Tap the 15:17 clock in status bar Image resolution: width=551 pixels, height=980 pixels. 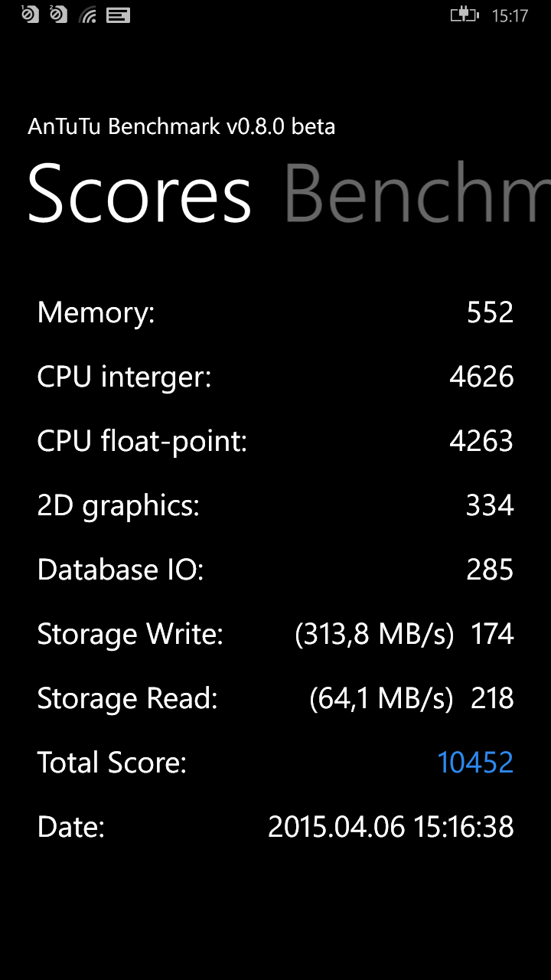[x=510, y=15]
